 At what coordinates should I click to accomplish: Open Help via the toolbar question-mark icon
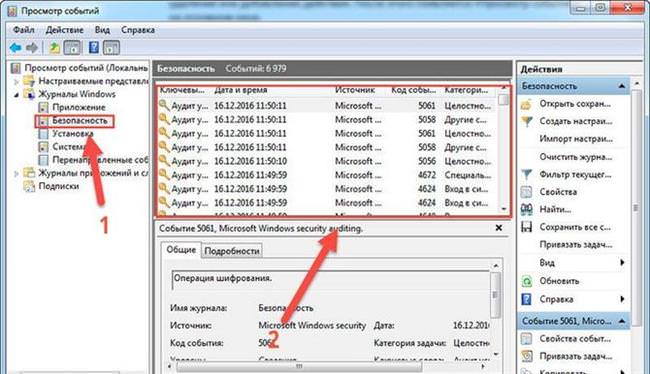click(94, 48)
